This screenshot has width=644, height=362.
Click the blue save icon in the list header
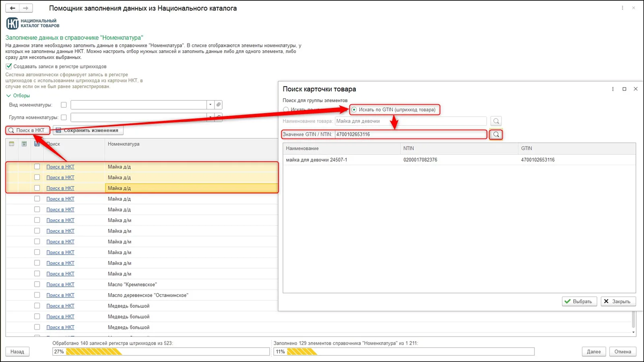tap(37, 144)
